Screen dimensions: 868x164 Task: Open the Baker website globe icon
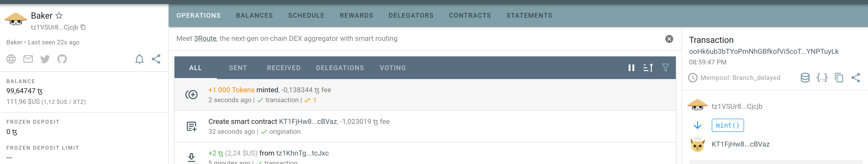(11, 59)
